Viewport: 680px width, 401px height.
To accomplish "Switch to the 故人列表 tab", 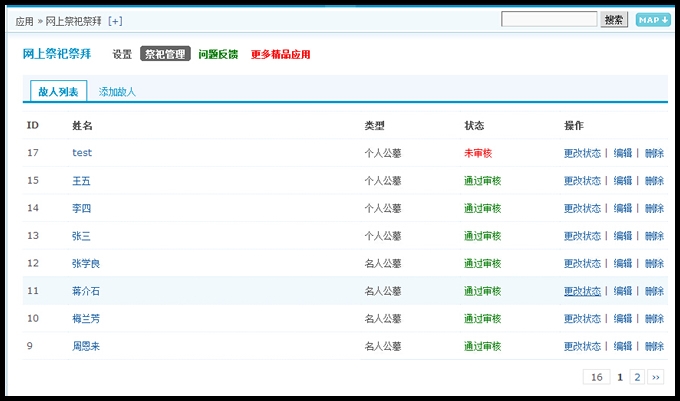I will 58,92.
